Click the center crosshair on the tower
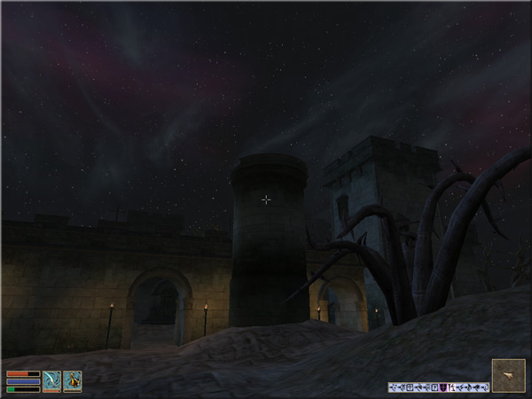The width and height of the screenshot is (532, 399). pos(266,199)
